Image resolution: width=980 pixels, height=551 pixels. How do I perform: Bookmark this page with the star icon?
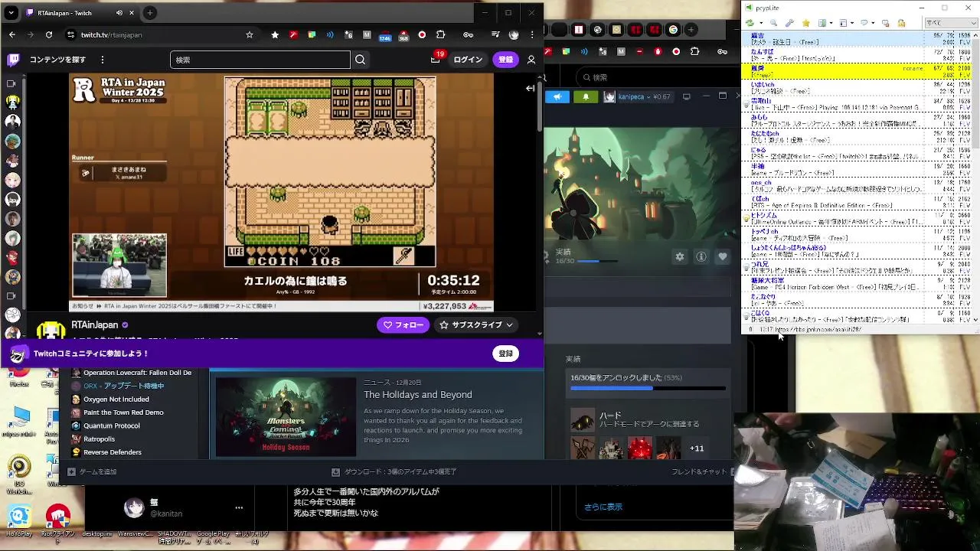tap(250, 34)
